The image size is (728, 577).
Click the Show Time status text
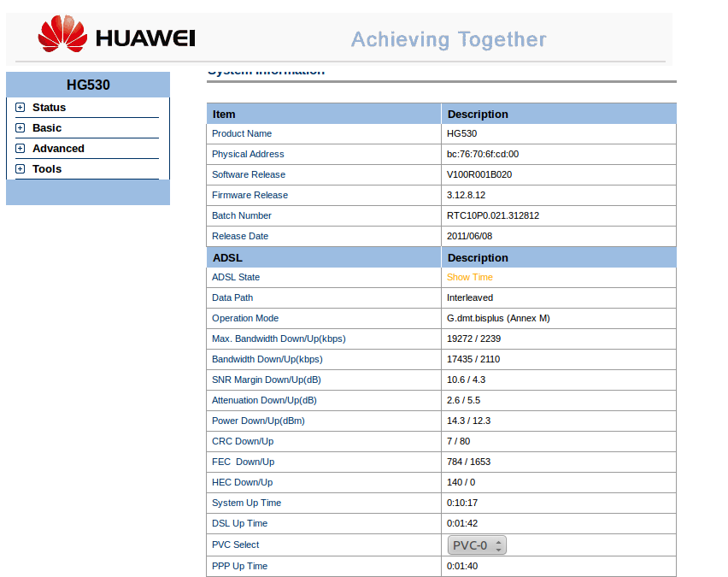[470, 277]
